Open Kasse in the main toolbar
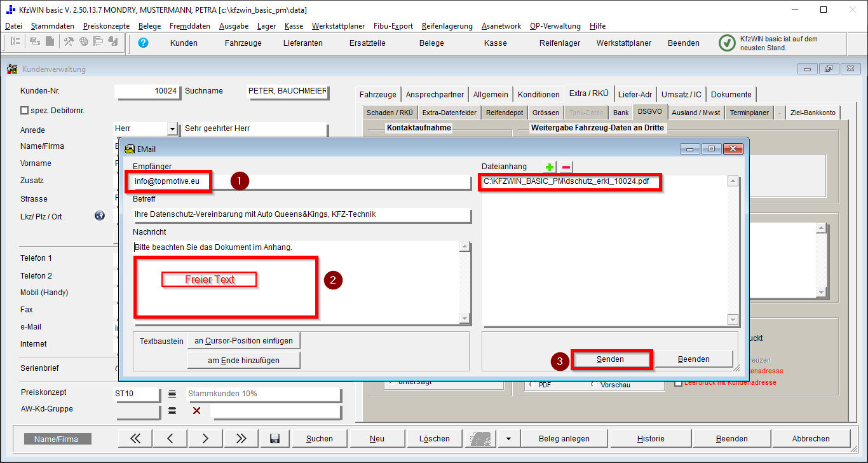This screenshot has height=463, width=868. coord(495,43)
